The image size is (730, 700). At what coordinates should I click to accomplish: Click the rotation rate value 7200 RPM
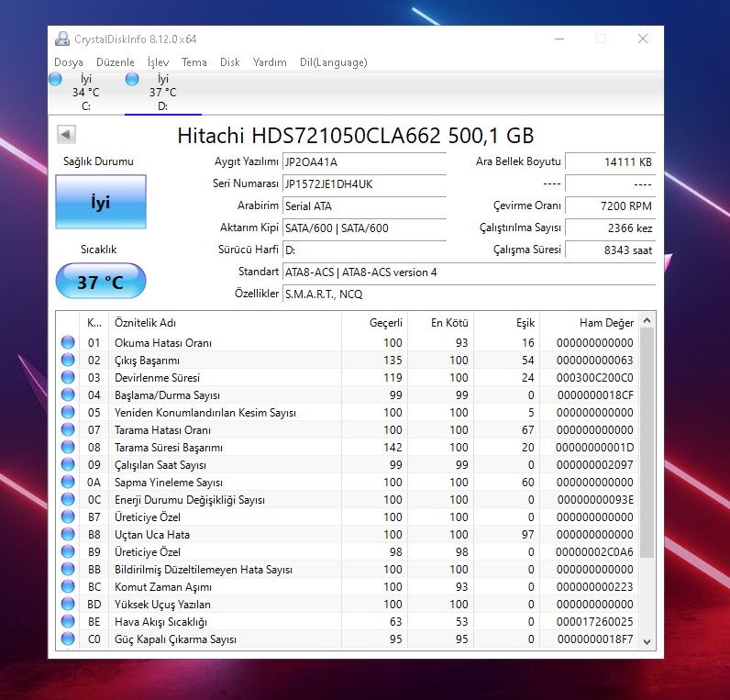pyautogui.click(x=611, y=206)
